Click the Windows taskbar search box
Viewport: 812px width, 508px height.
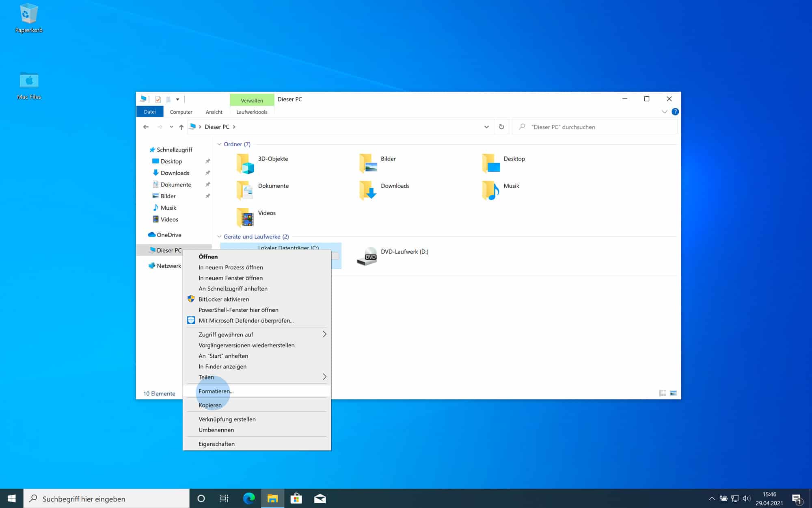click(106, 499)
